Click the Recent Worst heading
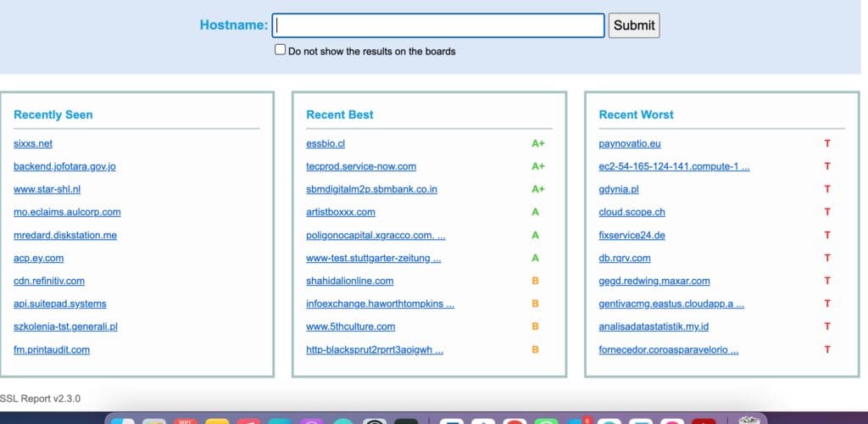Screen dimensions: 868x424 click(636, 114)
